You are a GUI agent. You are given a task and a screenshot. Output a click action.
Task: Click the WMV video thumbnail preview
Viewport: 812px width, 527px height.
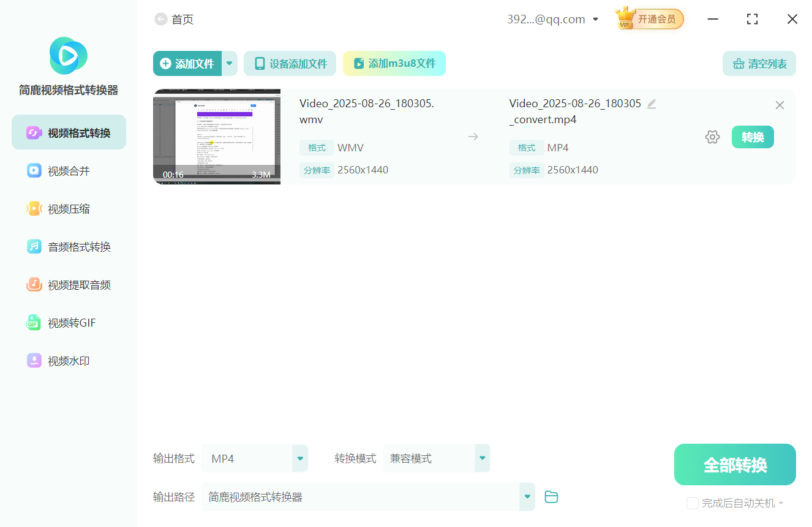(x=217, y=136)
